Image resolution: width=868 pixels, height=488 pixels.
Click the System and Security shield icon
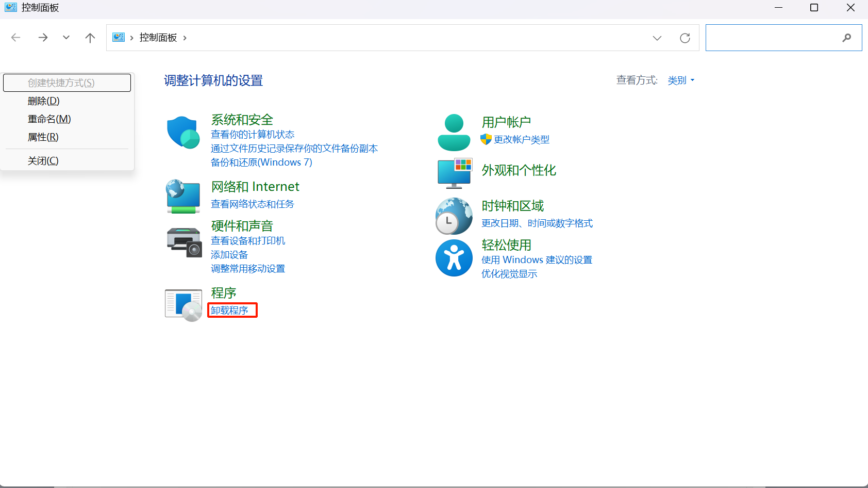pos(183,133)
